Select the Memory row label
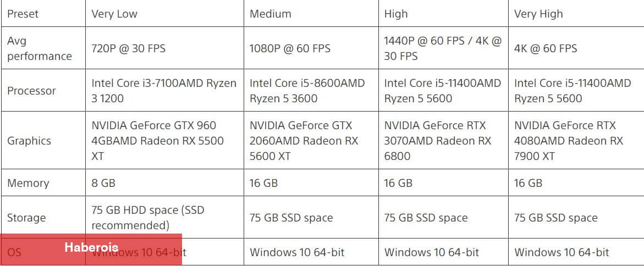Screen dimensions: 644x266 pyautogui.click(x=43, y=182)
